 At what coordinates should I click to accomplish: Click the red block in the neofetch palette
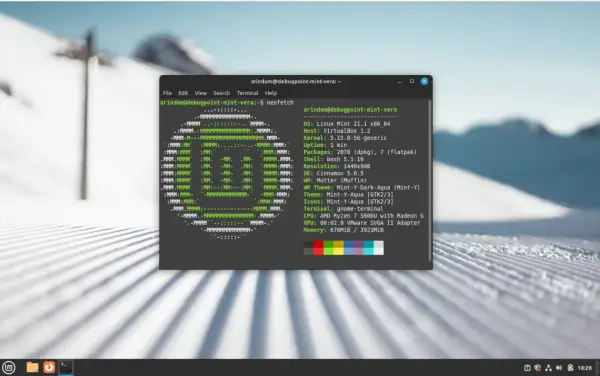point(318,248)
